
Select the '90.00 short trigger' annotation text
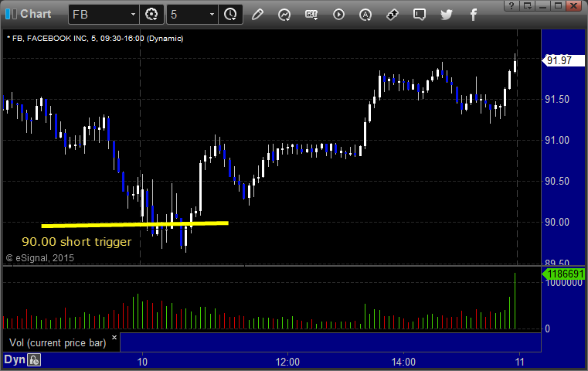point(76,242)
